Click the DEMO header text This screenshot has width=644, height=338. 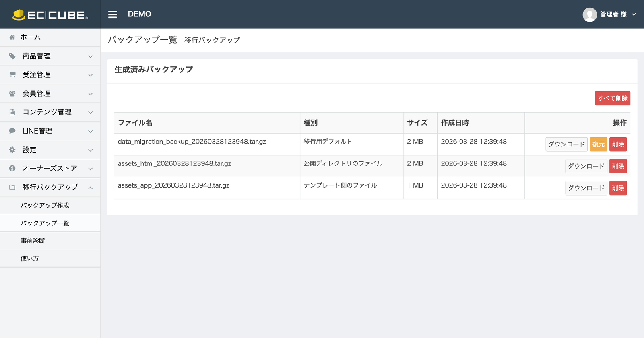[x=139, y=14]
